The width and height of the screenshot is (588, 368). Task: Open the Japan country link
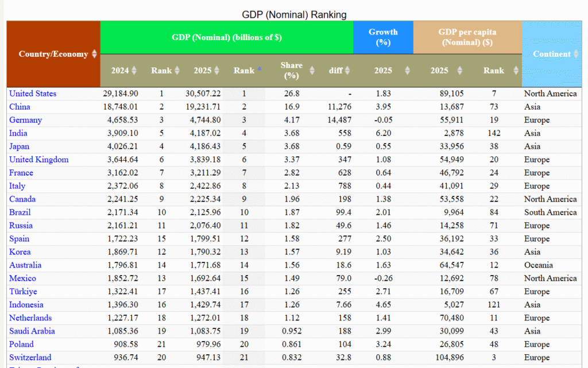click(x=19, y=146)
